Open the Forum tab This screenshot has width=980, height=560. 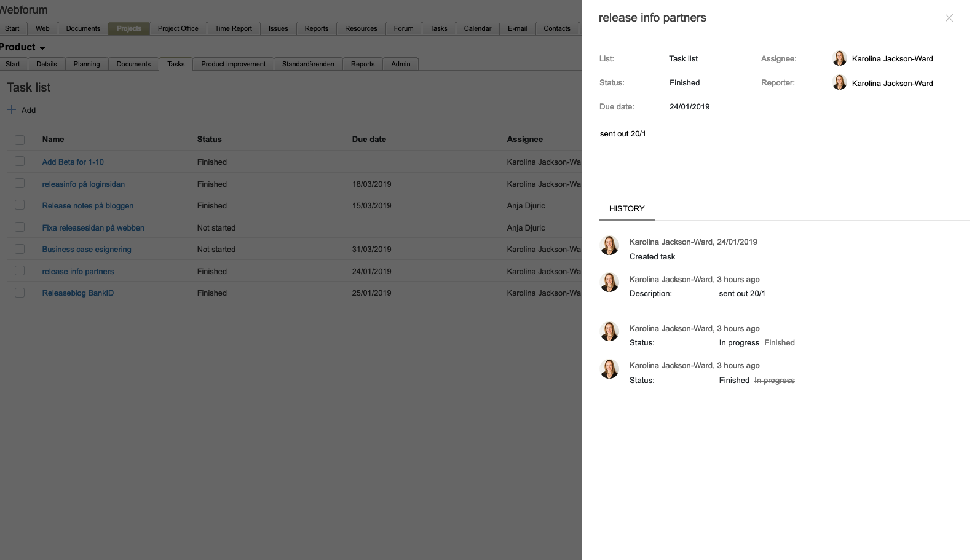click(x=404, y=28)
